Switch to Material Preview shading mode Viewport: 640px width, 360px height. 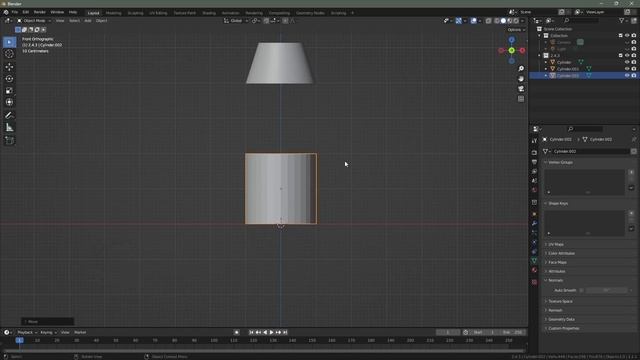[510, 21]
